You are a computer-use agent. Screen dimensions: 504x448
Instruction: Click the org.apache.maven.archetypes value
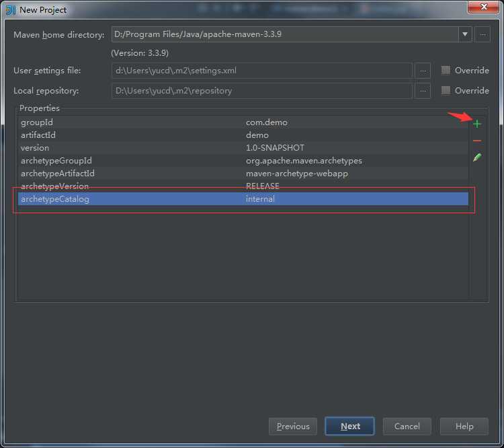[x=304, y=161]
